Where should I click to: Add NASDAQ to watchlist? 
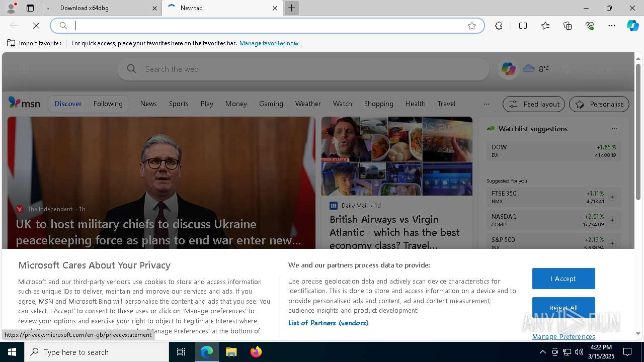(612, 220)
